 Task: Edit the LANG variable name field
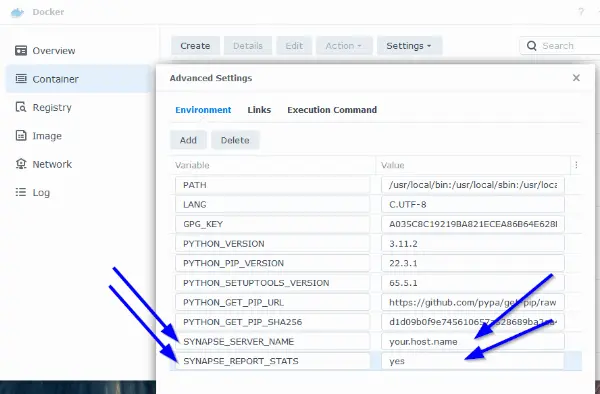[272, 205]
